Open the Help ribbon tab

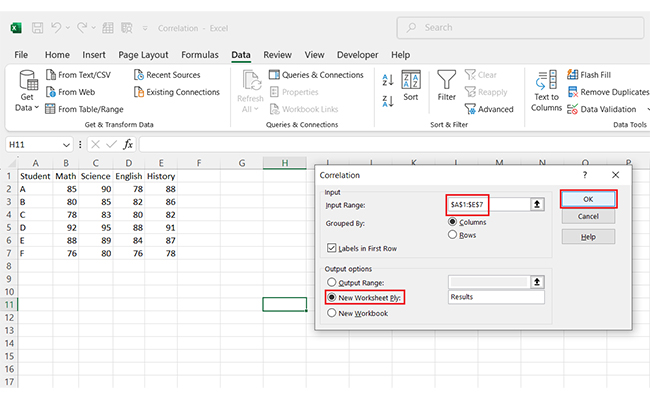coord(400,55)
